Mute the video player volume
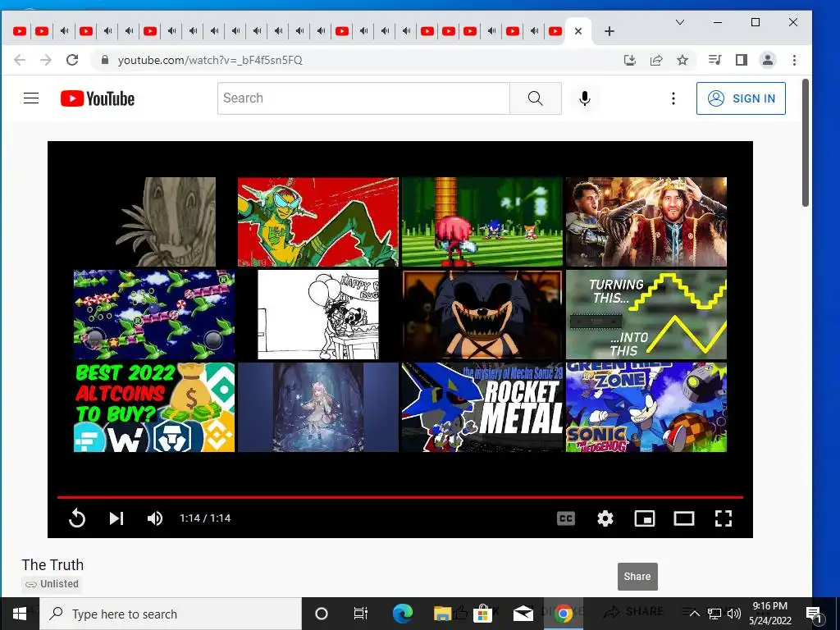The height and width of the screenshot is (630, 840). point(155,518)
